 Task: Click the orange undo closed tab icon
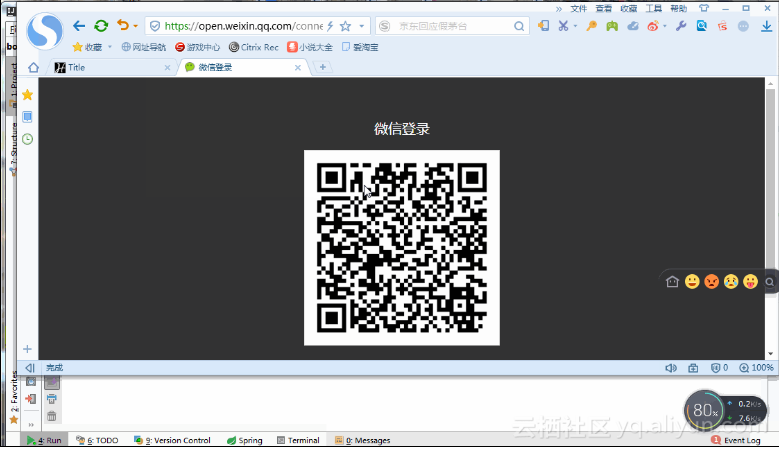(x=123, y=25)
